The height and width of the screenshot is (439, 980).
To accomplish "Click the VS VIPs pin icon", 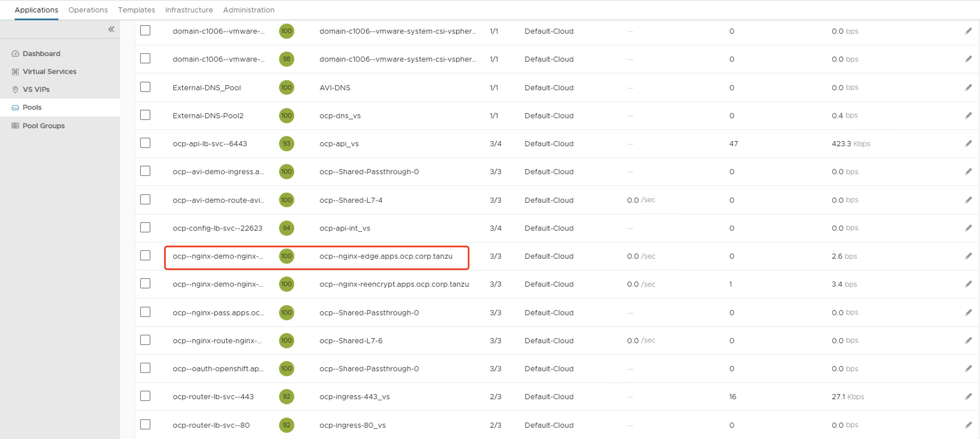I will click(x=15, y=89).
